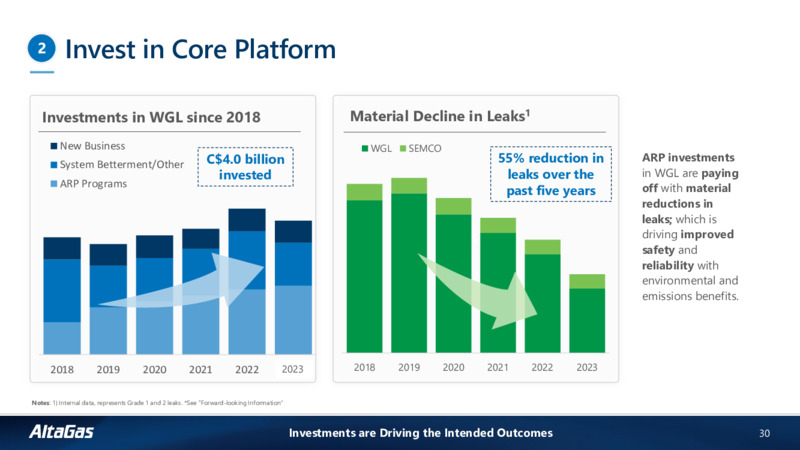
Task: Click the SEMCO light green legend swatch
Action: coord(403,148)
